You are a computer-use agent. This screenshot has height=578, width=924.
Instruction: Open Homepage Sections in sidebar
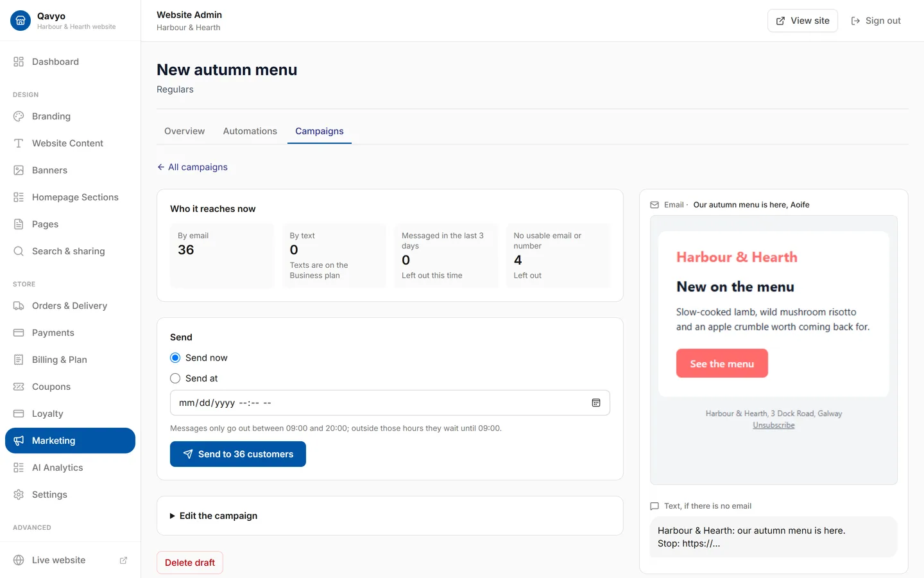pos(70,197)
